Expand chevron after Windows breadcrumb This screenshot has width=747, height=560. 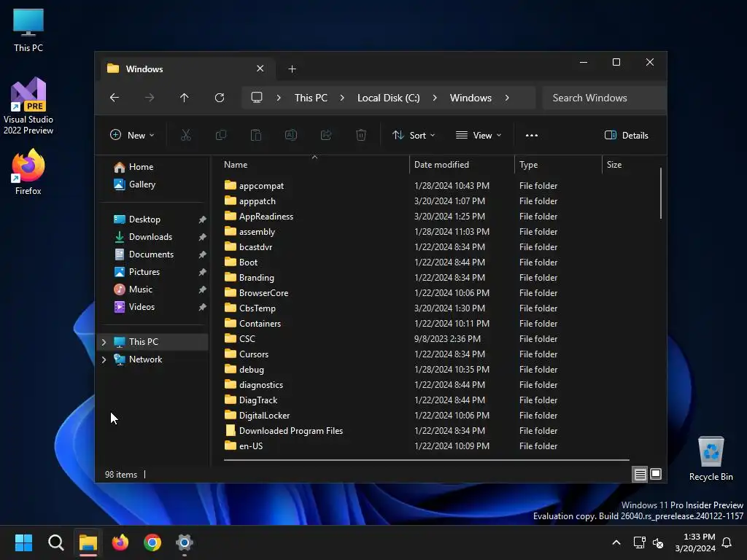click(x=507, y=98)
